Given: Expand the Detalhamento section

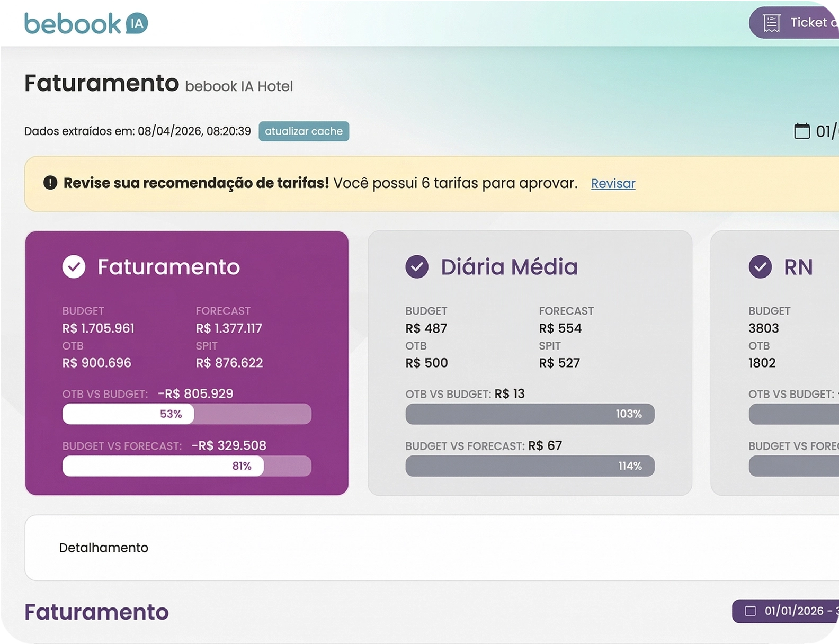Looking at the screenshot, I should coord(104,548).
